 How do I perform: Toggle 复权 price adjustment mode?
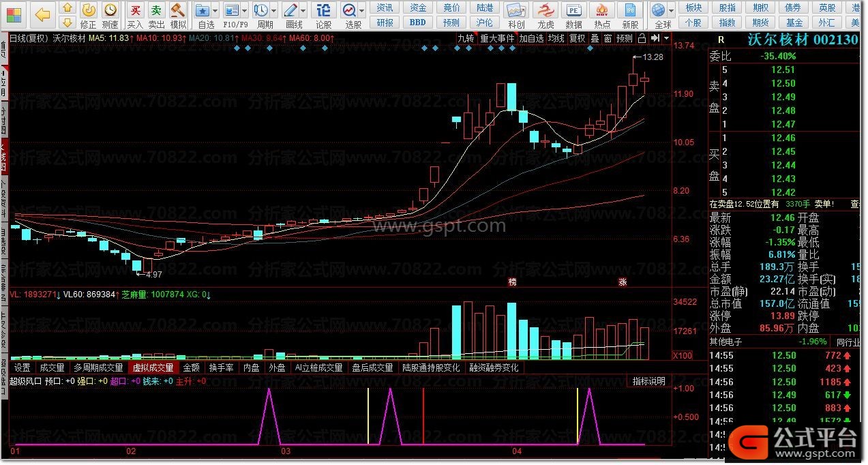coord(578,39)
